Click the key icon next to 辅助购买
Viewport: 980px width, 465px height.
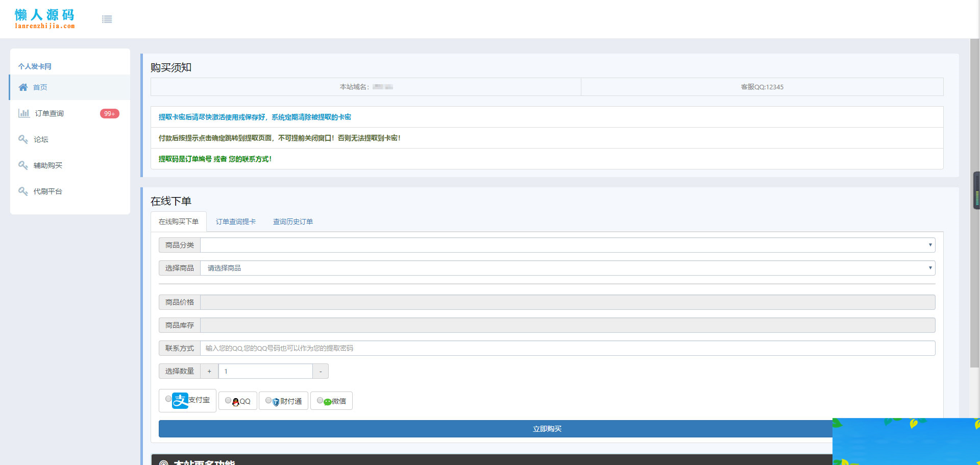[23, 165]
